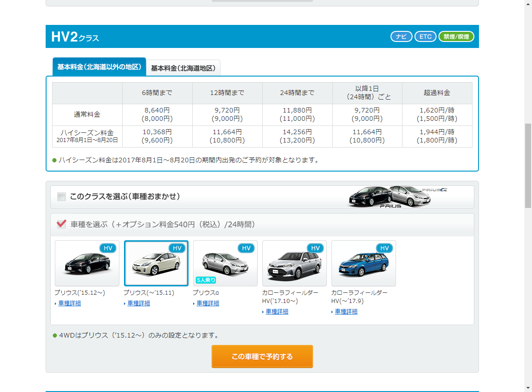Click the 14,256円 price cell
Screen dimensions: 532x392
click(297, 136)
